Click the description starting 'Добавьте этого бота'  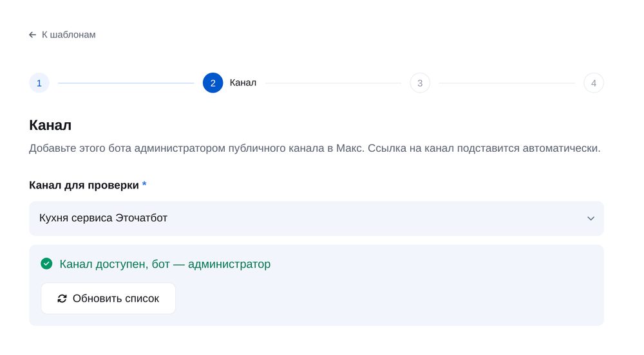tap(315, 148)
